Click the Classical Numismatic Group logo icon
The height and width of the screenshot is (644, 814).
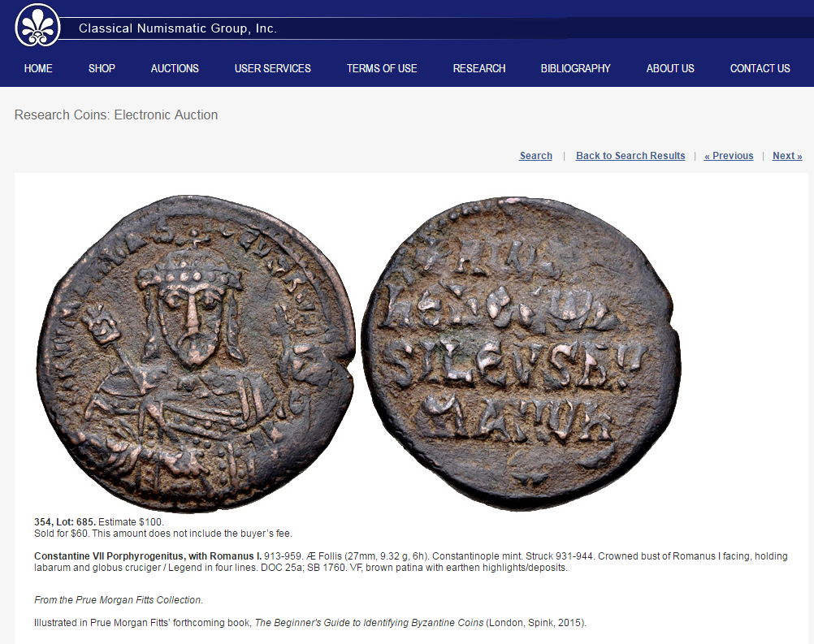pyautogui.click(x=37, y=24)
